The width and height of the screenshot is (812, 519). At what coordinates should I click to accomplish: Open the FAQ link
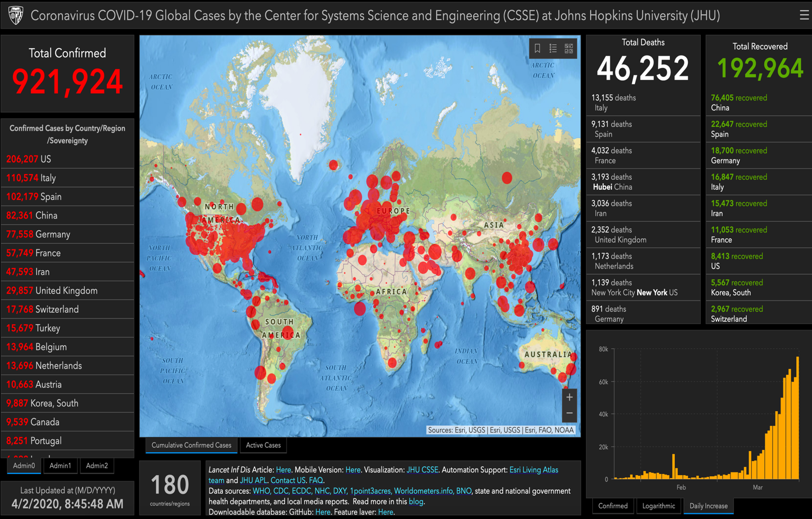click(316, 480)
